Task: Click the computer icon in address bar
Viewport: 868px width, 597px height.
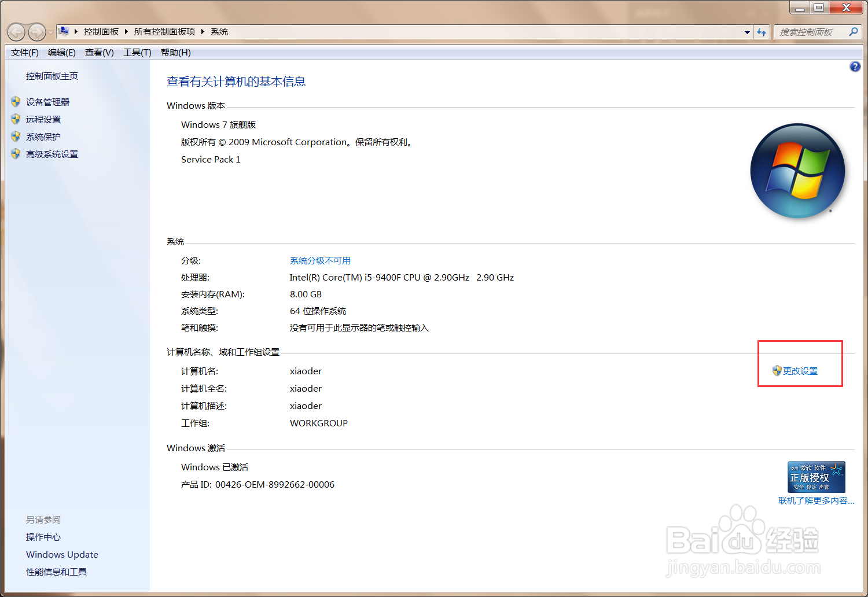Action: pyautogui.click(x=64, y=31)
